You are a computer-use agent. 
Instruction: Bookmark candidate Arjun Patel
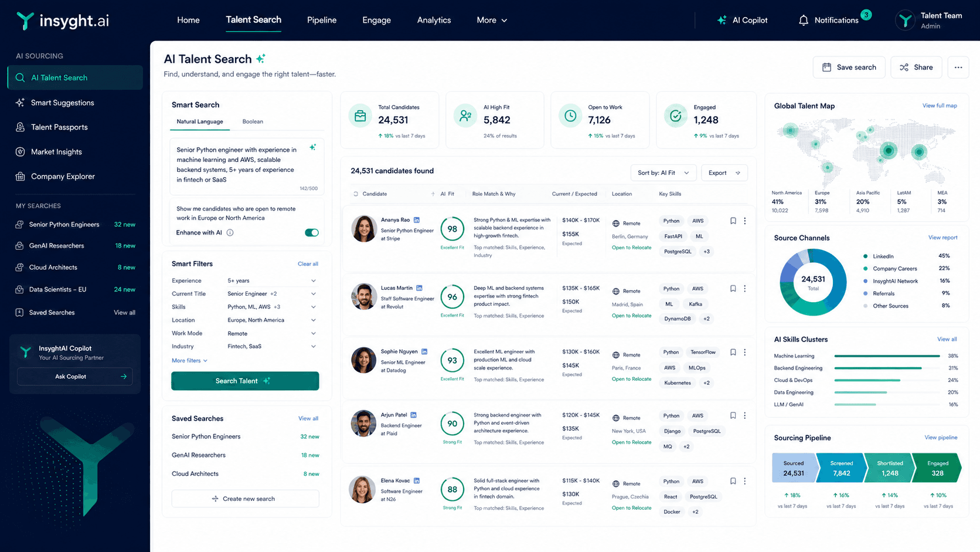733,416
